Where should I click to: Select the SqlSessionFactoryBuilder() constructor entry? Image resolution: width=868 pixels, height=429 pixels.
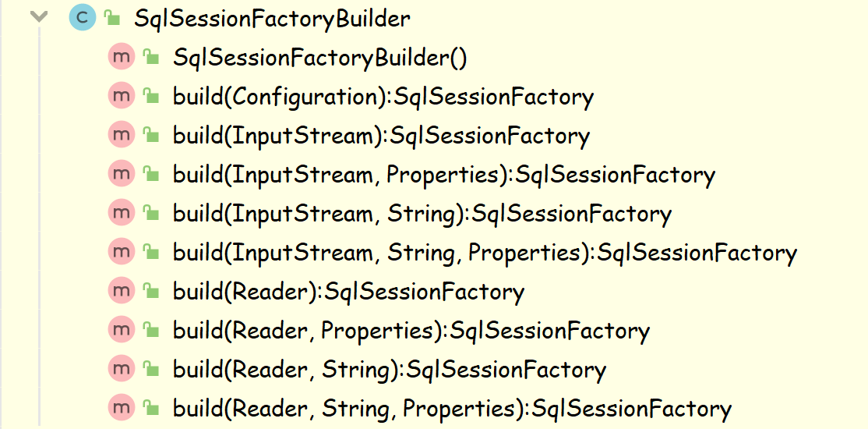point(320,58)
